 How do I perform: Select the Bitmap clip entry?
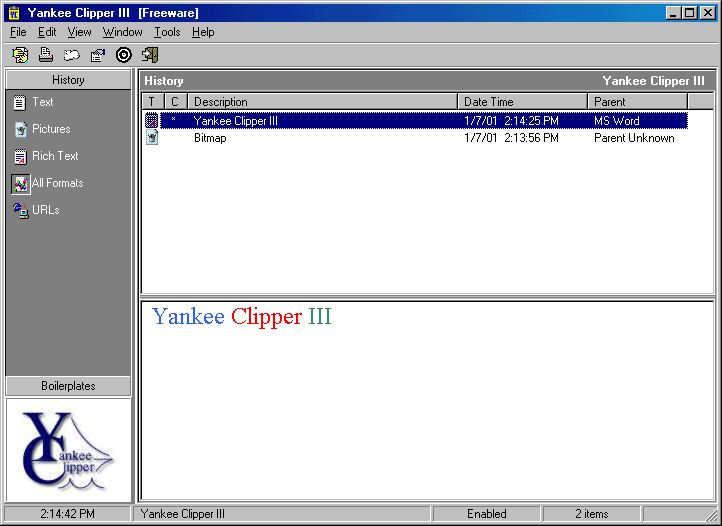210,138
